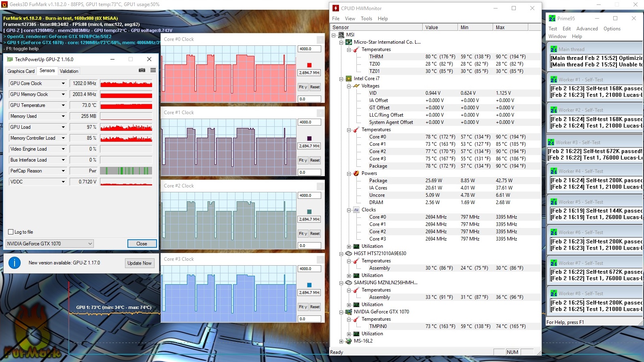644x362 pixels.
Task: Collapse the Powers tree node
Action: [349, 174]
